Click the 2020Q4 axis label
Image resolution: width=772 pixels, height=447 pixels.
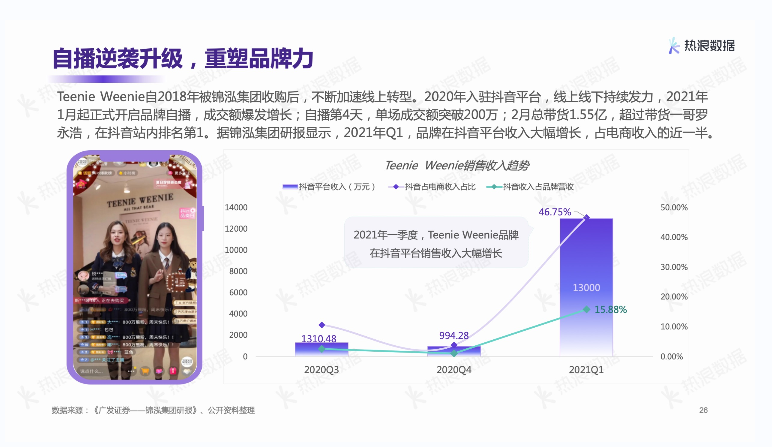pos(453,370)
